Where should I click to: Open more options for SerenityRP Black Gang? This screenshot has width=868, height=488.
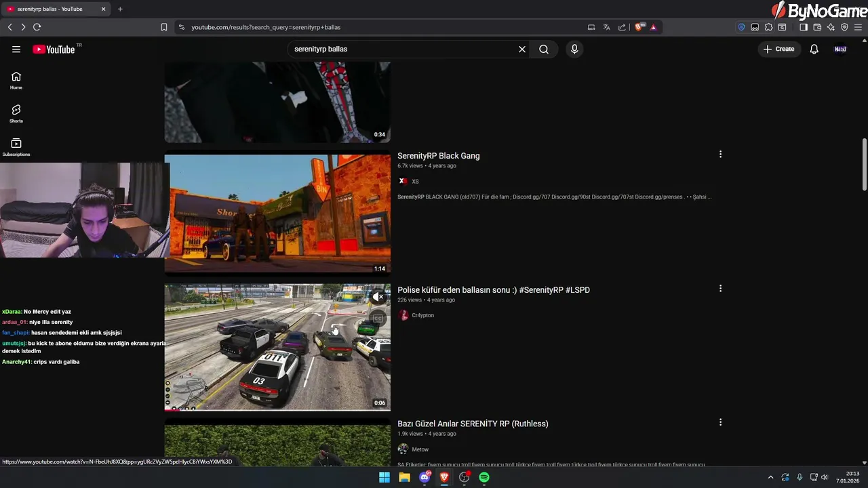[720, 155]
